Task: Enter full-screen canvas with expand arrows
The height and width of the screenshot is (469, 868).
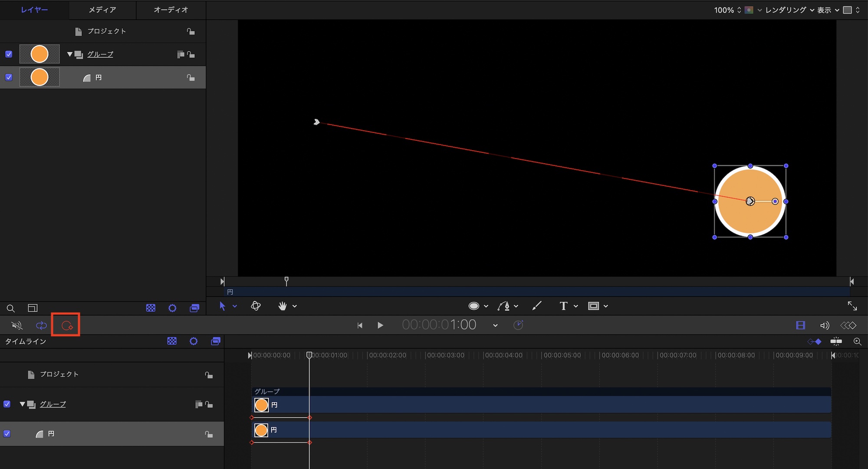Action: [x=852, y=306]
